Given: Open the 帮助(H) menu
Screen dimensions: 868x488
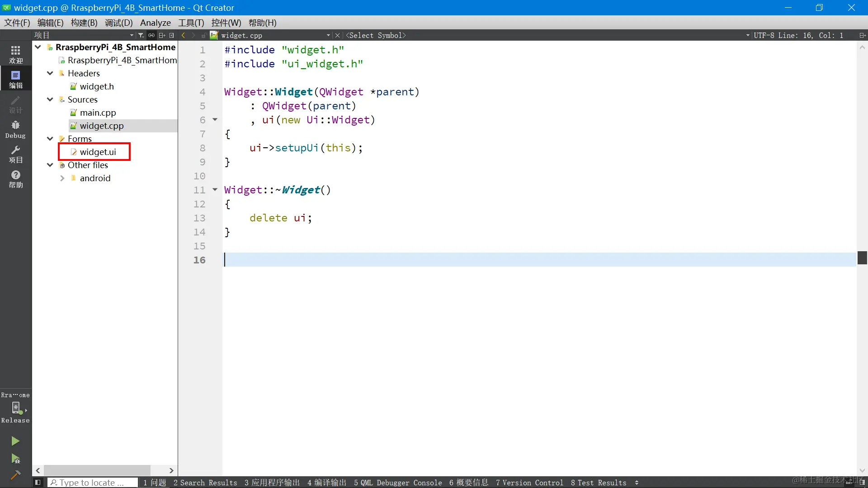Looking at the screenshot, I should coord(263,23).
